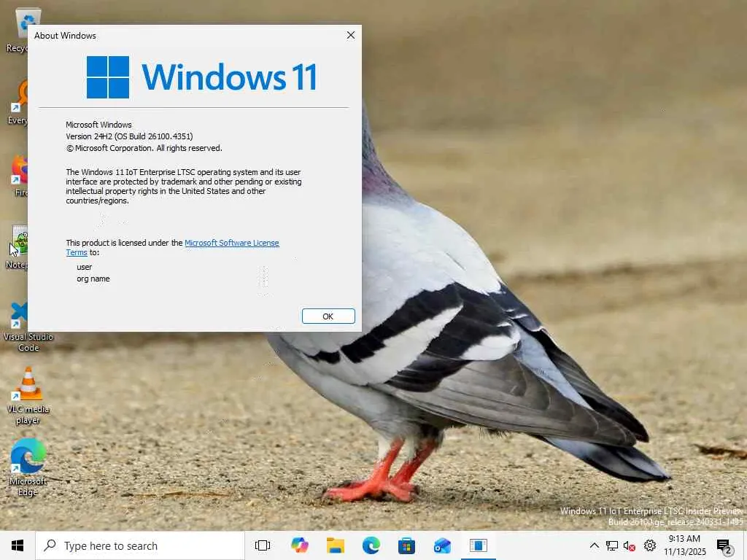Click the Version 24H2 build text
This screenshot has width=747, height=560.
tap(129, 136)
